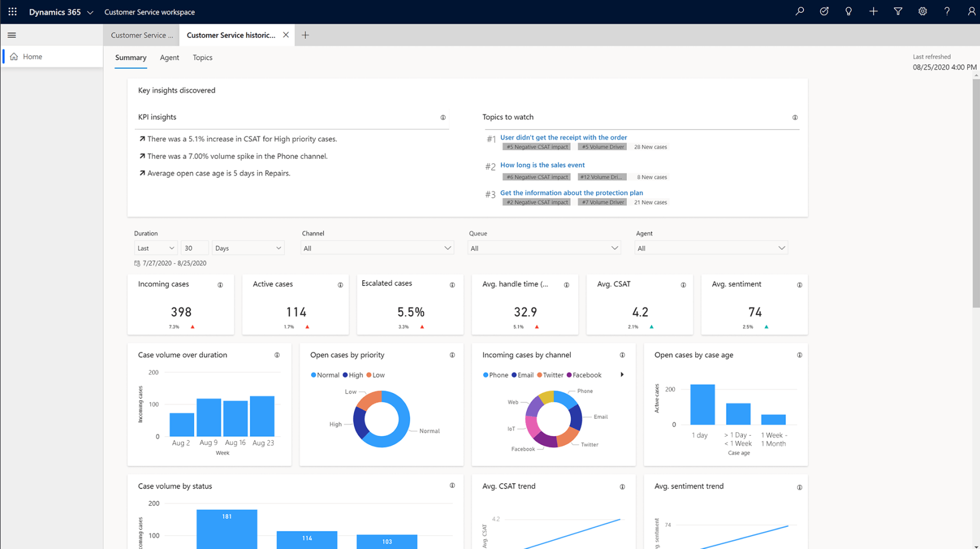Expand the Agent filter dropdown
This screenshot has height=549, width=980.
click(x=711, y=248)
